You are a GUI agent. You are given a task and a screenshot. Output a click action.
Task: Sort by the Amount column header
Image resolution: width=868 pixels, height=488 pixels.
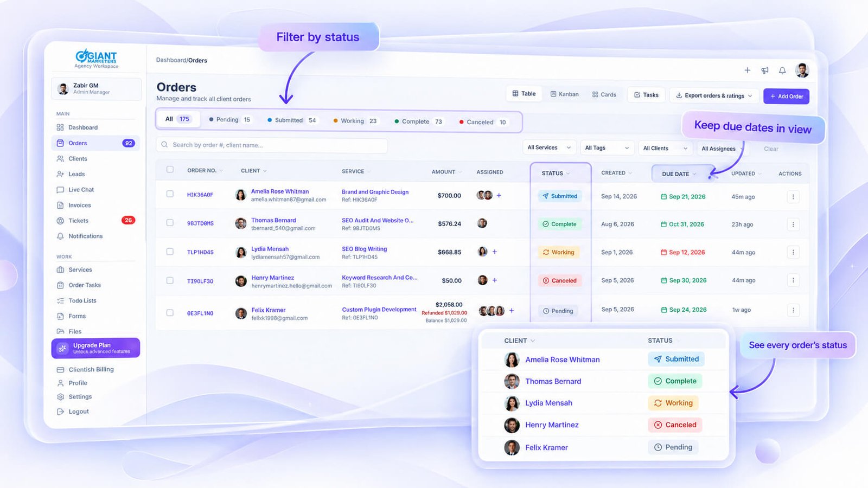click(446, 172)
